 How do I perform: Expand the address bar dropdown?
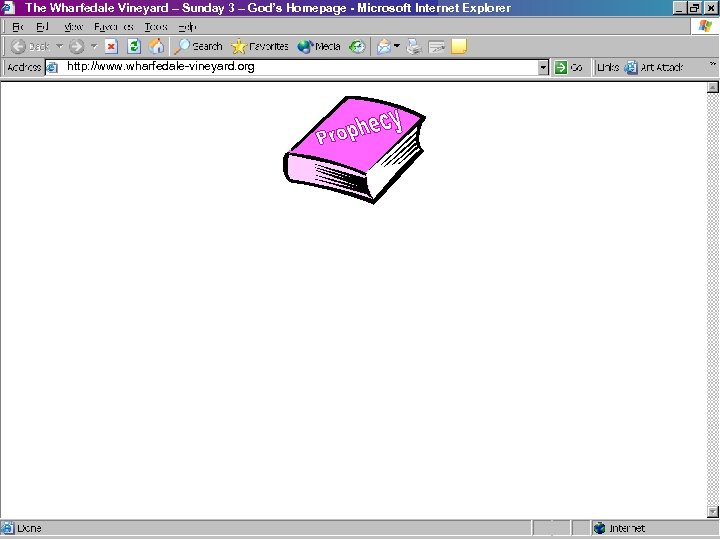click(x=543, y=68)
